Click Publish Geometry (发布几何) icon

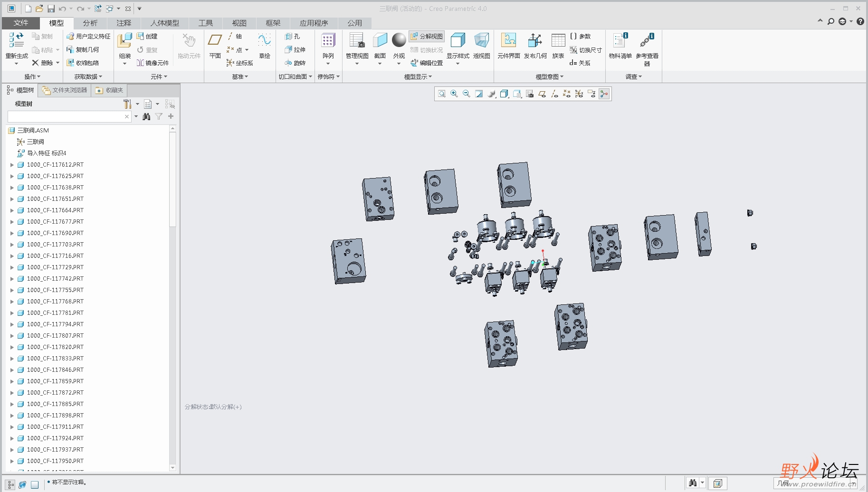(535, 41)
